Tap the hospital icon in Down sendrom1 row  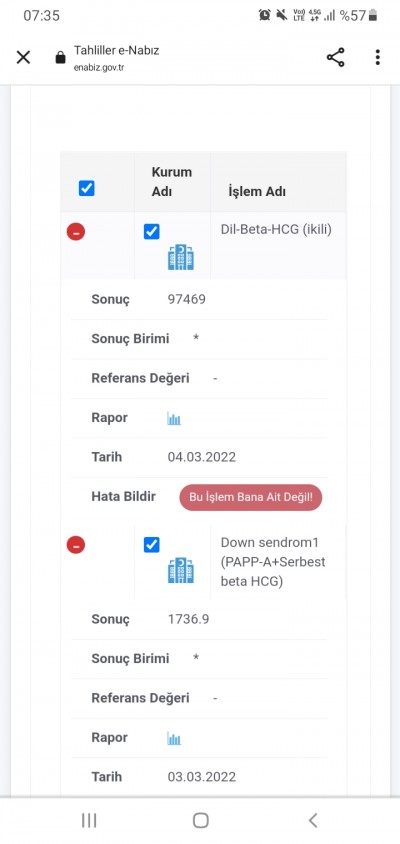tap(181, 571)
